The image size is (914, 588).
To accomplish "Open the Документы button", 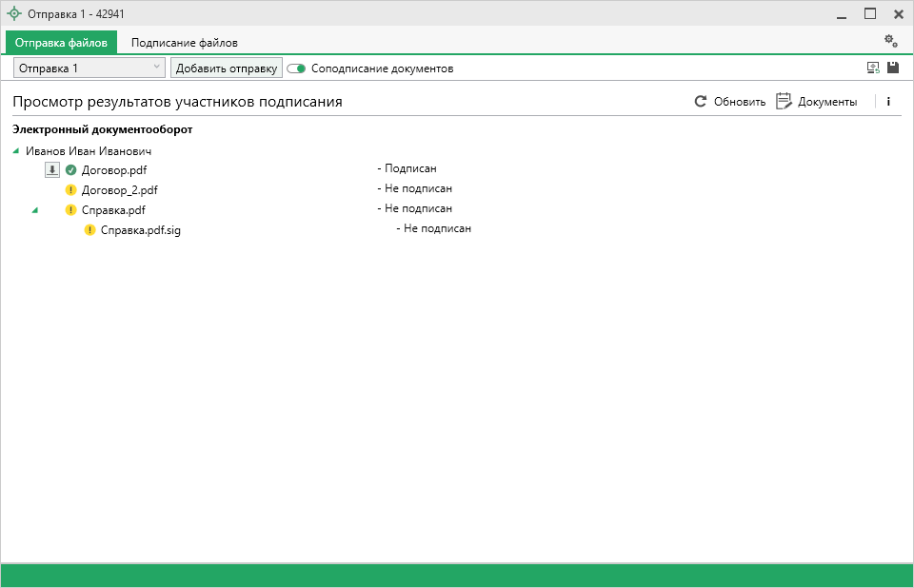I will point(817,102).
